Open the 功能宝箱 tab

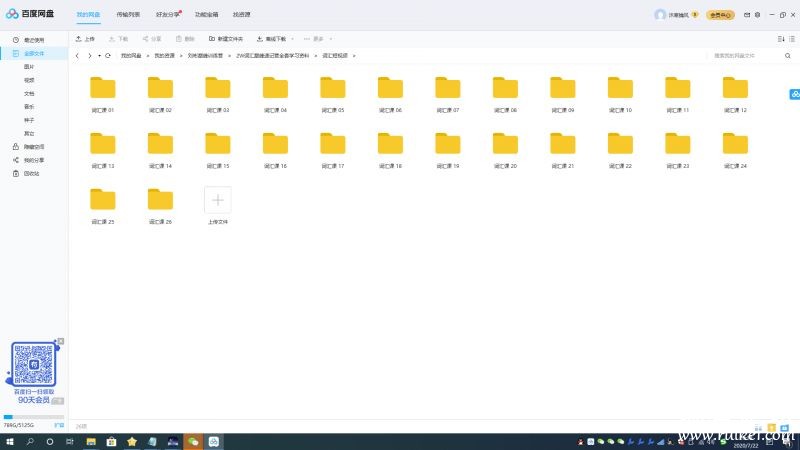coord(207,15)
